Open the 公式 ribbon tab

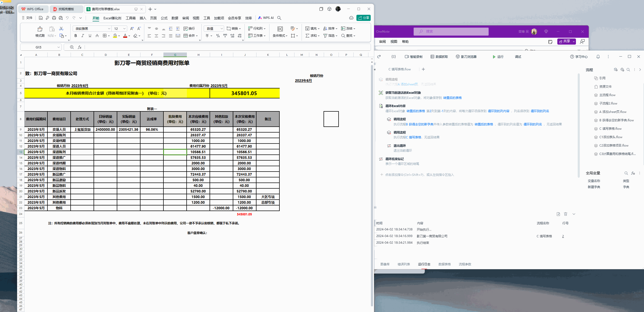164,18
